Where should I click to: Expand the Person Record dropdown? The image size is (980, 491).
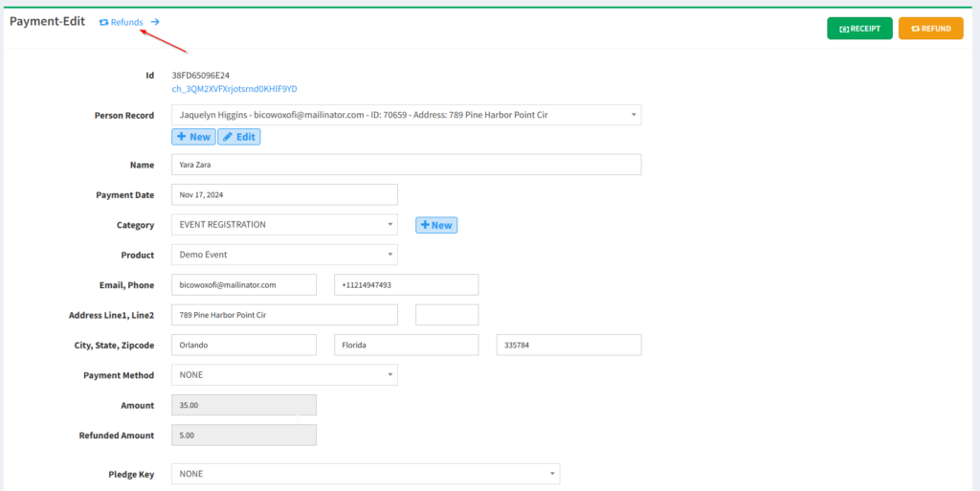(x=406, y=115)
